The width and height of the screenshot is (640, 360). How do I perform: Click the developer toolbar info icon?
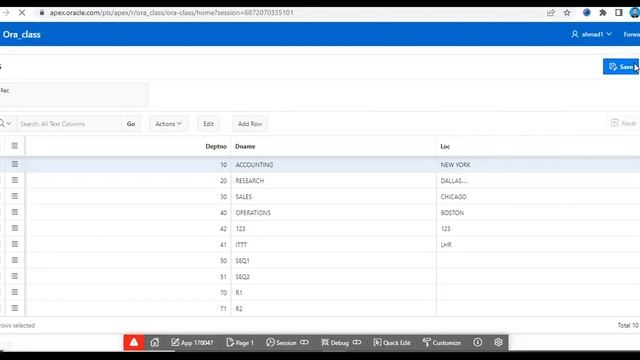[478, 342]
